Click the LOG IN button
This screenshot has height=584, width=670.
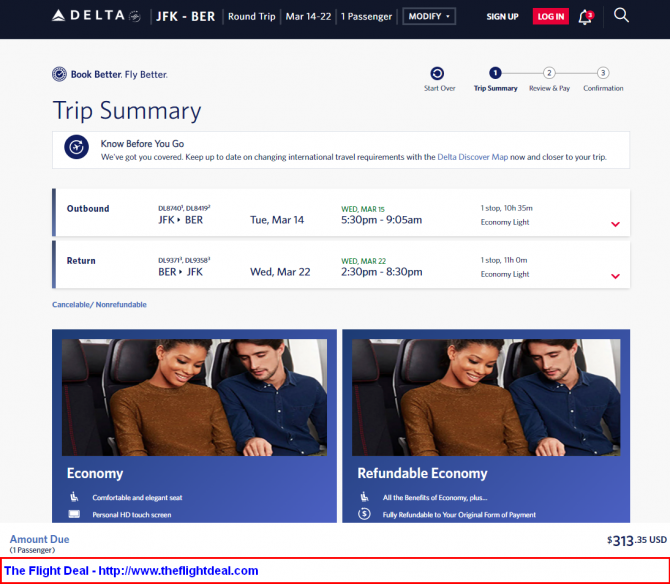coord(550,17)
